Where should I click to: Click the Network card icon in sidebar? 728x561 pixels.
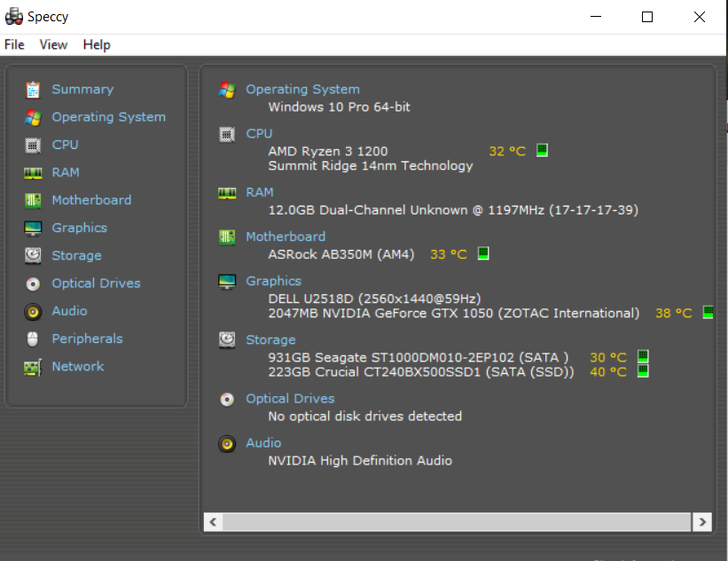tap(33, 367)
